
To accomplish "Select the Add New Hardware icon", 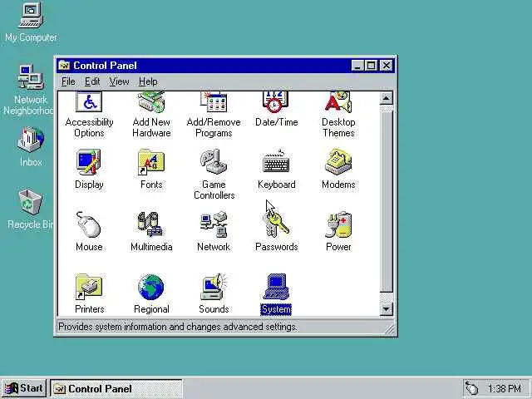I will click(151, 101).
